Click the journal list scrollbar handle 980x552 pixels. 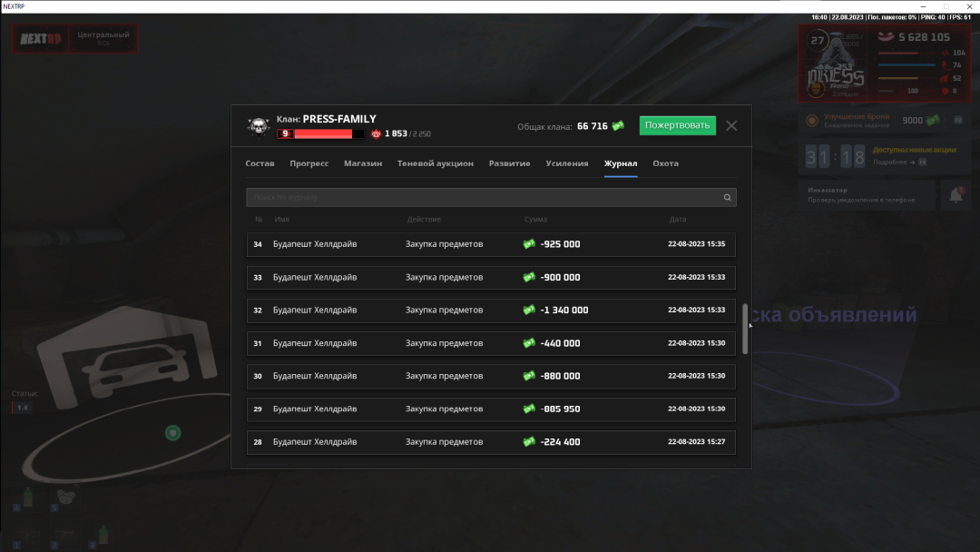click(744, 329)
